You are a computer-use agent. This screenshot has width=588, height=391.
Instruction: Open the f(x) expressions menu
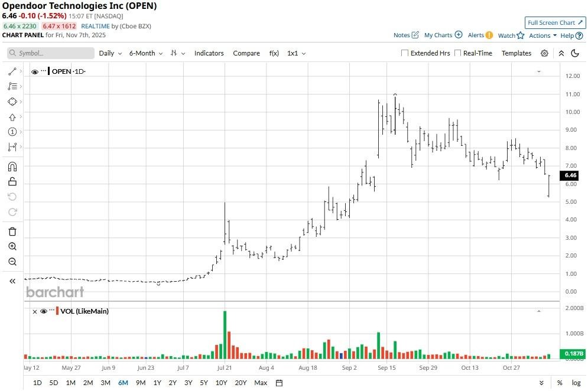click(x=274, y=53)
